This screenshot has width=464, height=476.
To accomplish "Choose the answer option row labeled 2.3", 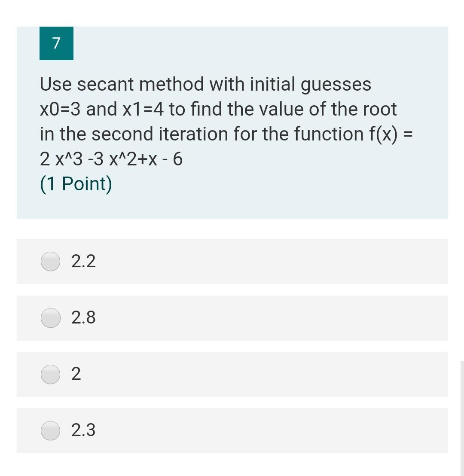I will 232,431.
